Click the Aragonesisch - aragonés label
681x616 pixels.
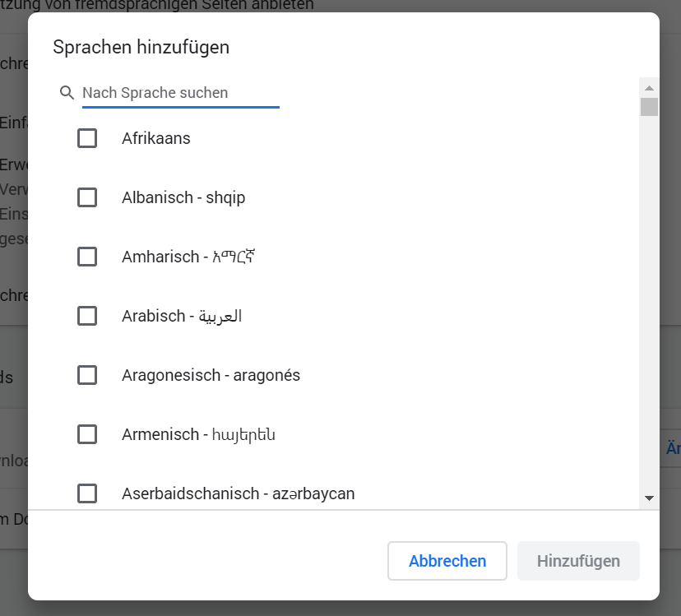tap(211, 375)
